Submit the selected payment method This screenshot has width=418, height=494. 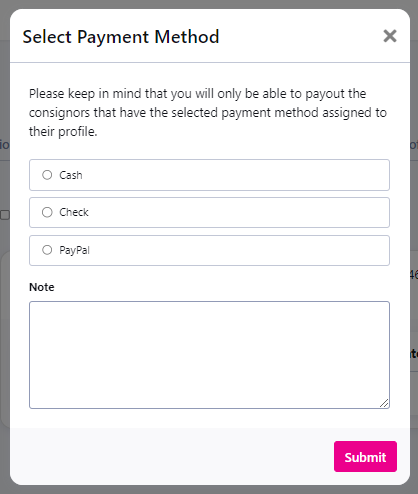click(365, 457)
